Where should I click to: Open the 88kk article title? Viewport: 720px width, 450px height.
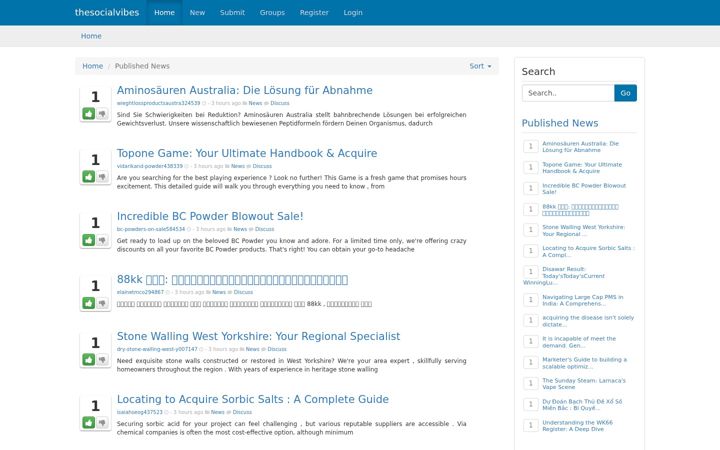coord(232,279)
